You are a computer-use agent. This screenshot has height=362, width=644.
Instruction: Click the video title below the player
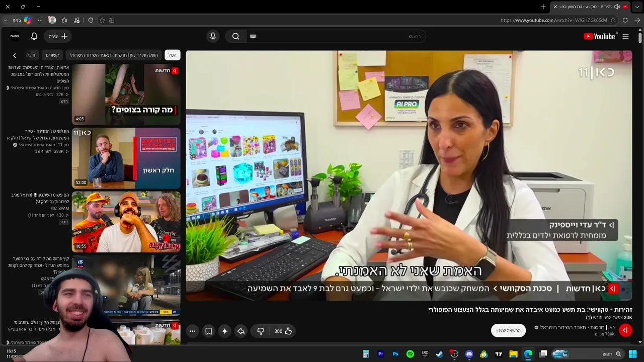click(x=530, y=309)
